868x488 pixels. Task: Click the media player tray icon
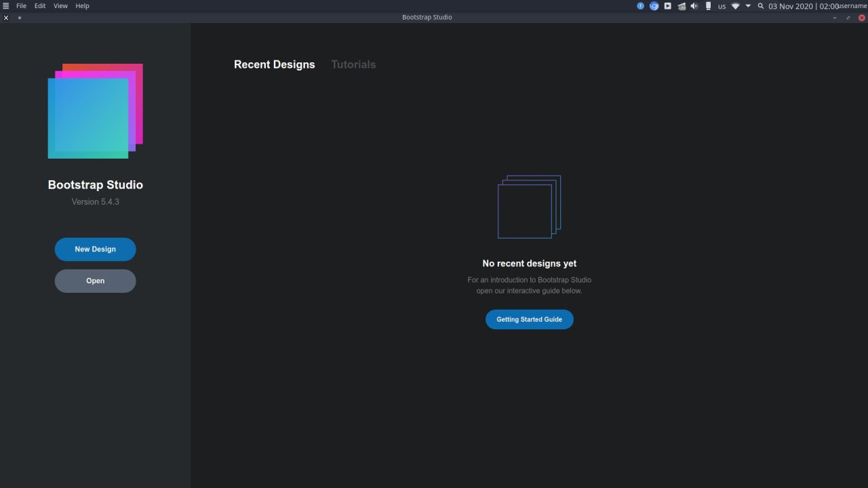click(x=668, y=5)
